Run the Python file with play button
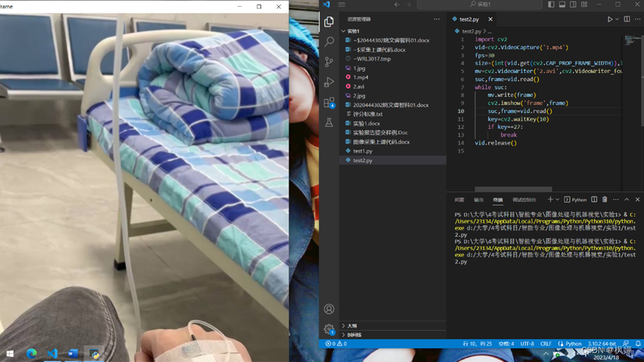 610,19
